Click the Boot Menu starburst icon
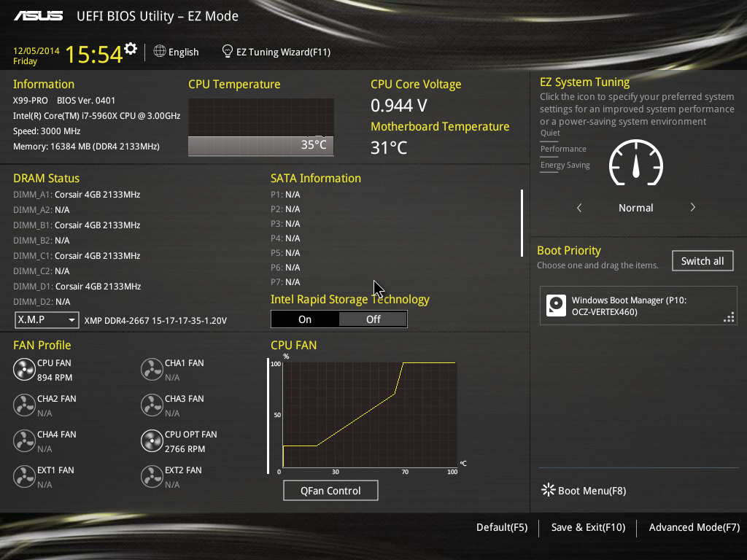Image resolution: width=747 pixels, height=560 pixels. (x=548, y=490)
